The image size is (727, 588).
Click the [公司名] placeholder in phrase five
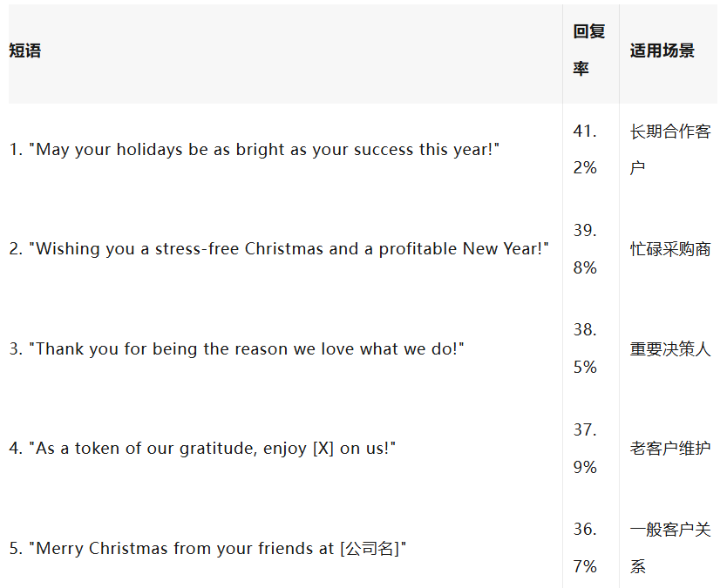click(x=370, y=549)
